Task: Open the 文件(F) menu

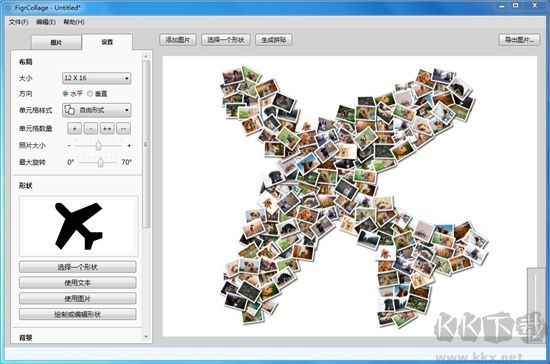Action: 19,22
